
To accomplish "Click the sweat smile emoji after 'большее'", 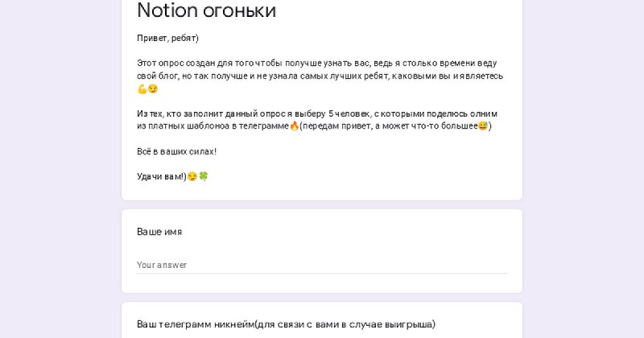I will coord(483,126).
